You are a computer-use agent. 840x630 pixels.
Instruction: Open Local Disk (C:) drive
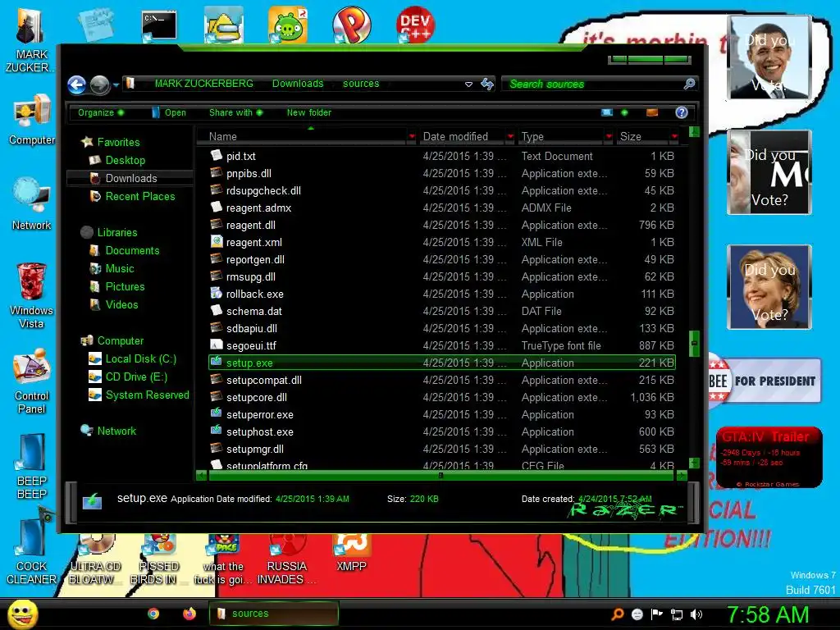[x=141, y=359]
